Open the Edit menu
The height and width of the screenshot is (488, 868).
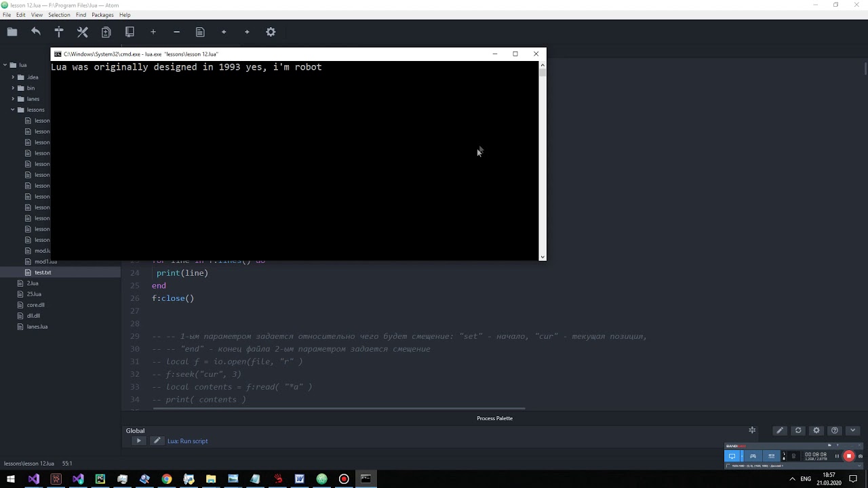pos(21,15)
